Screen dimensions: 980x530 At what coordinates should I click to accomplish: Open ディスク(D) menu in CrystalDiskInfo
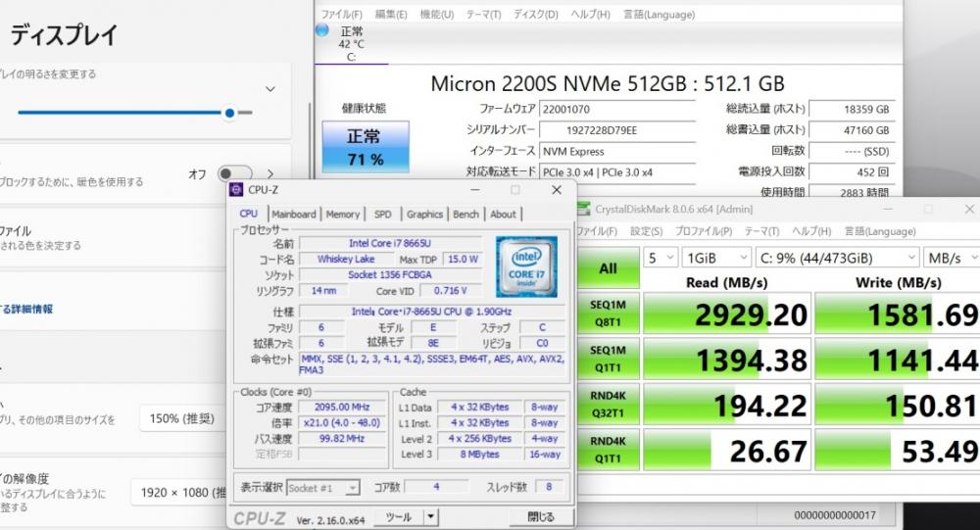[x=536, y=14]
